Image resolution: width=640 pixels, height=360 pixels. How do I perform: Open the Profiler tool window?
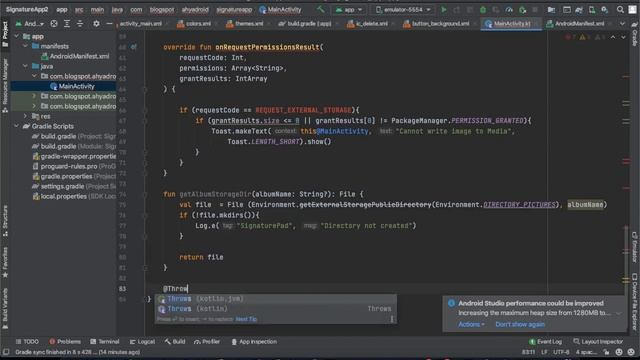(207, 342)
